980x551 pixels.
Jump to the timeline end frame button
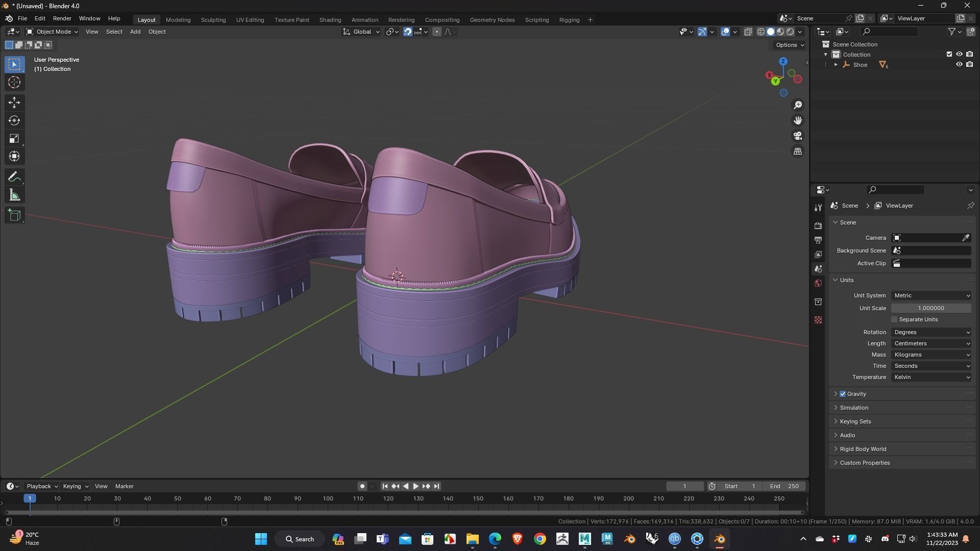tap(436, 486)
